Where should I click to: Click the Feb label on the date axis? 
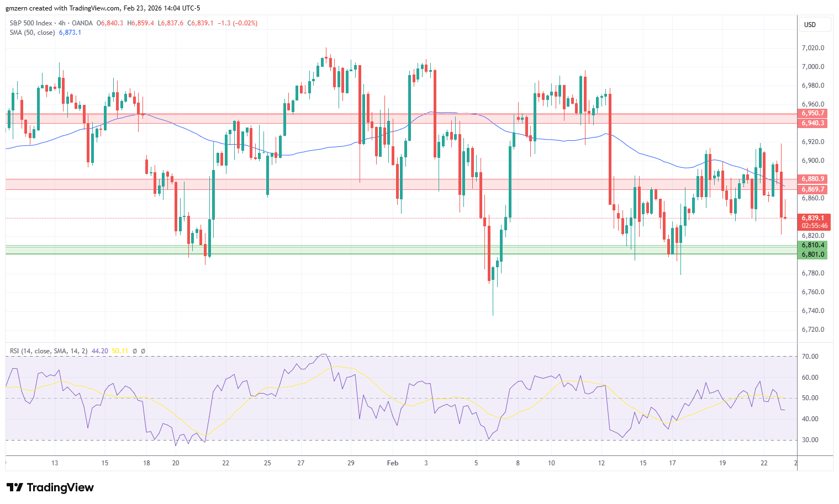[393, 463]
